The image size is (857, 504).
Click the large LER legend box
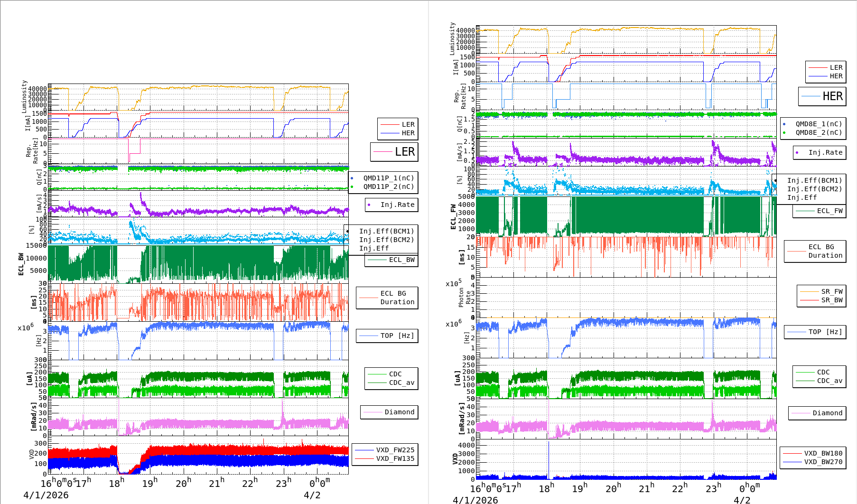pyautogui.click(x=394, y=152)
